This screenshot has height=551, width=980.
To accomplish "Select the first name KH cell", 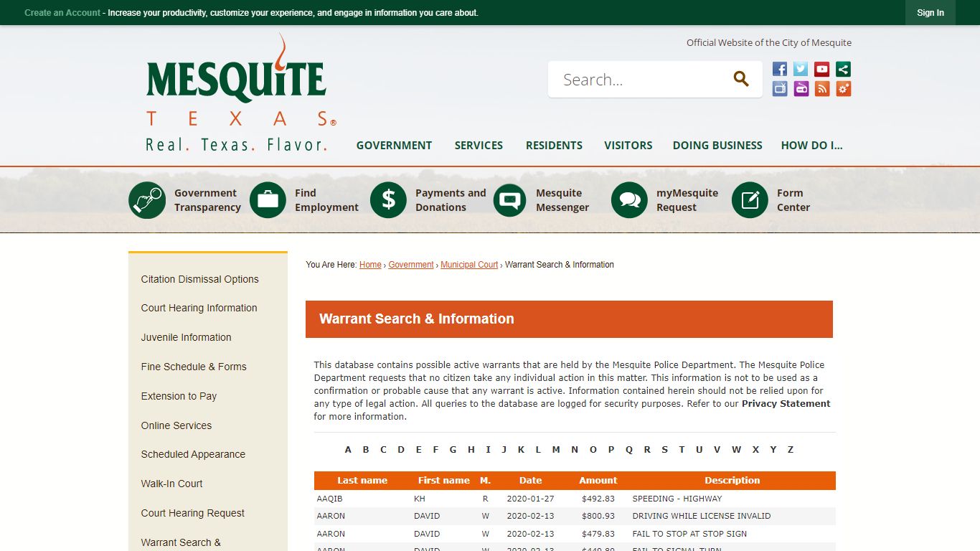I will [420, 499].
